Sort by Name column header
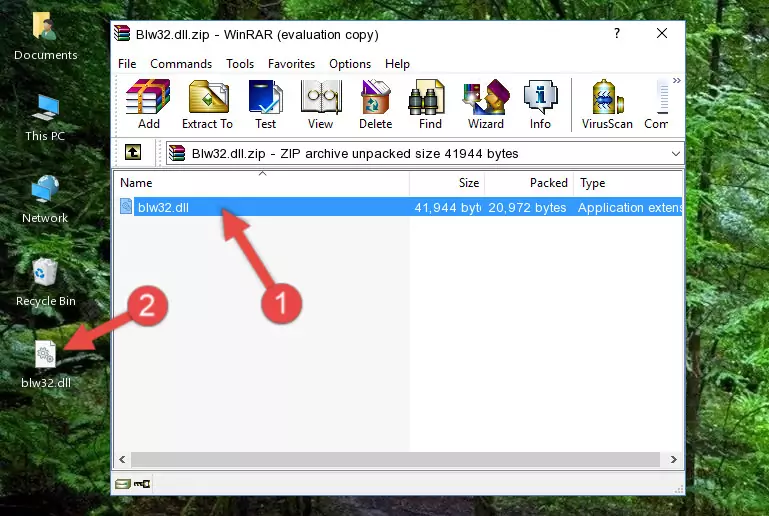Screen dimensions: 769x516 (x=262, y=183)
